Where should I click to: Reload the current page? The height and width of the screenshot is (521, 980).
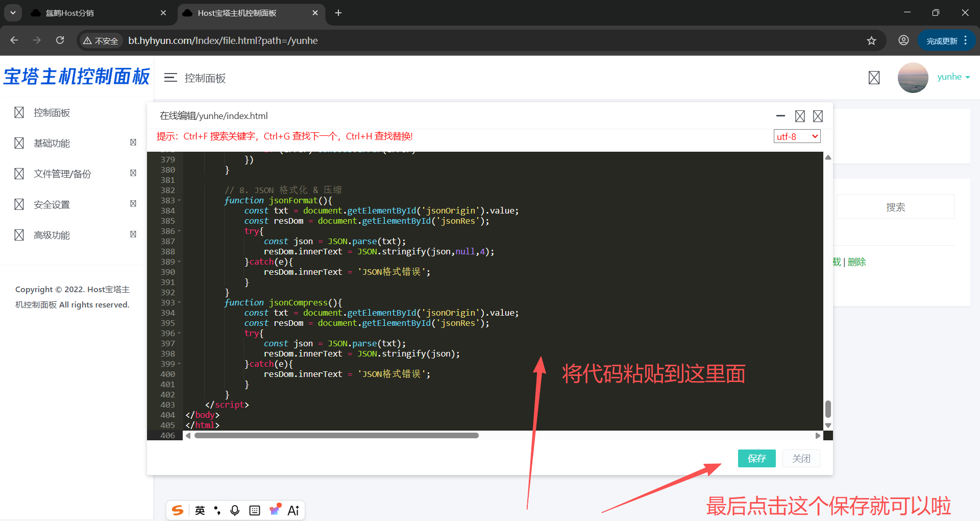click(x=60, y=40)
